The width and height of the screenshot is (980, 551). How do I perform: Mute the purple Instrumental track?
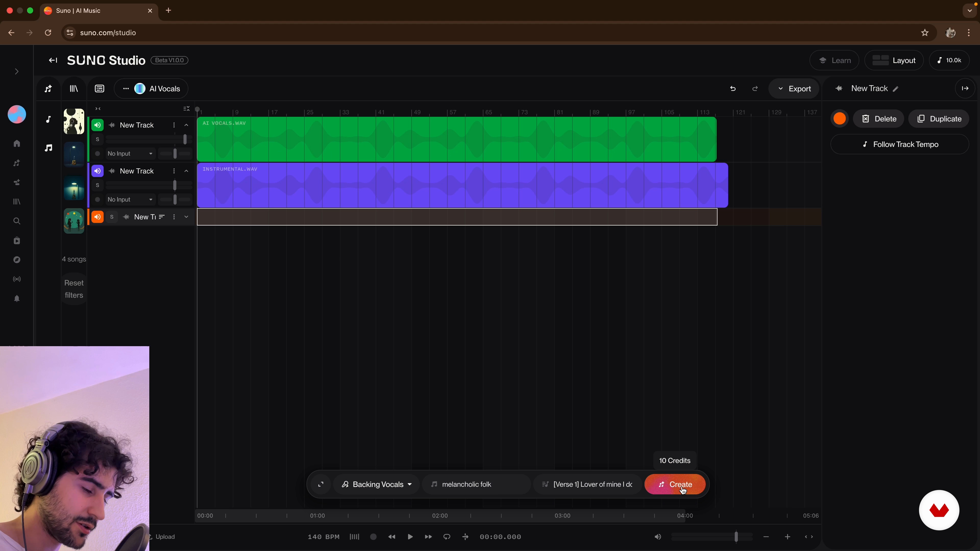coord(97,171)
